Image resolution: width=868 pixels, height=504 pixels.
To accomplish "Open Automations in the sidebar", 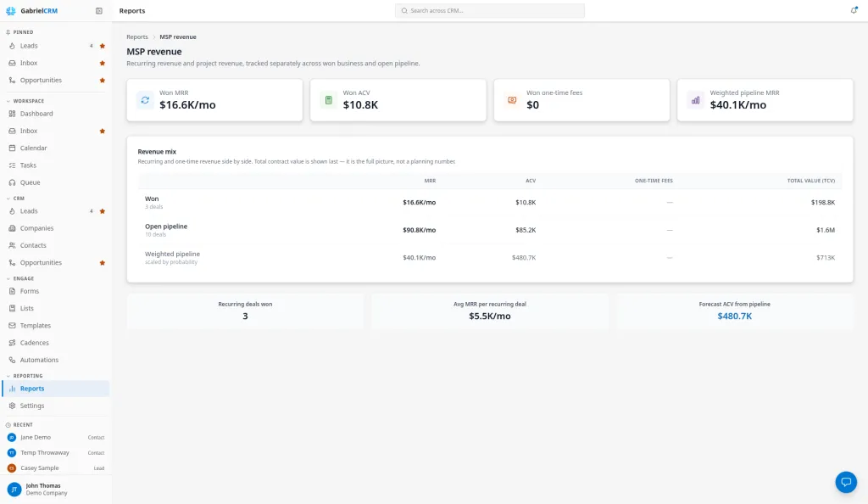I will point(55,360).
